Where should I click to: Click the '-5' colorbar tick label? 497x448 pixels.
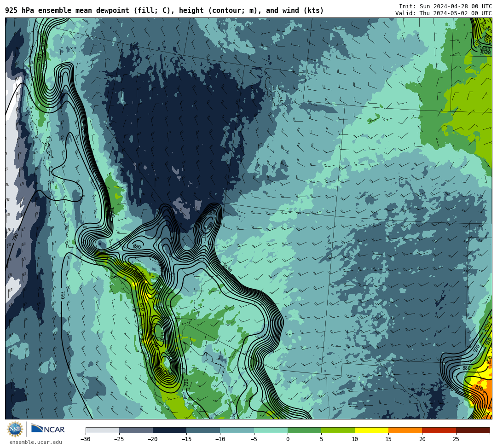[x=254, y=439]
